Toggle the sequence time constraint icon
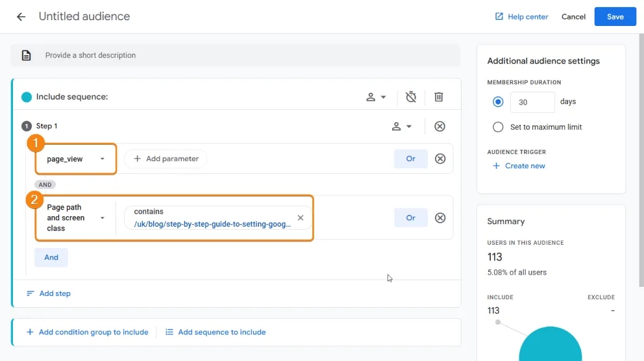 pyautogui.click(x=411, y=97)
